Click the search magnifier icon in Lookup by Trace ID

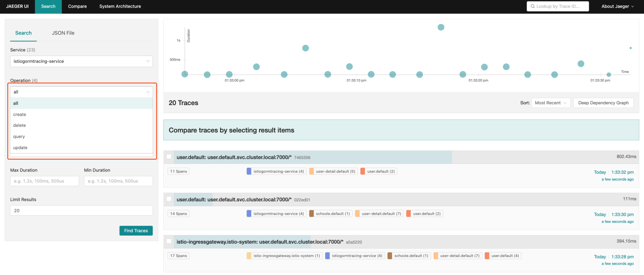pyautogui.click(x=532, y=7)
